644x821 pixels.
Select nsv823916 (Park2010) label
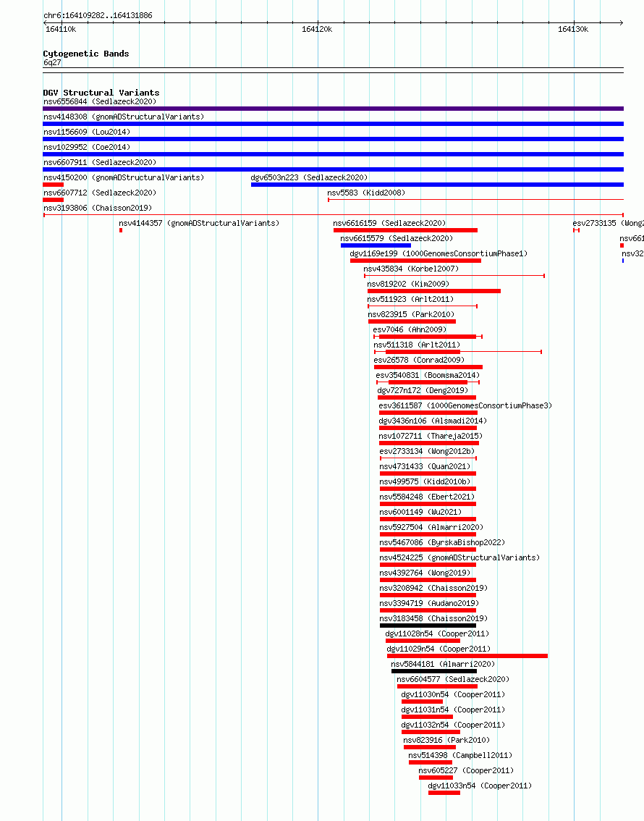[446, 739]
